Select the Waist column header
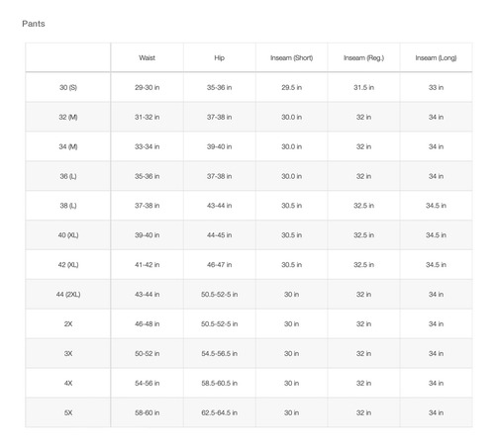The width and height of the screenshot is (495, 448). click(147, 57)
